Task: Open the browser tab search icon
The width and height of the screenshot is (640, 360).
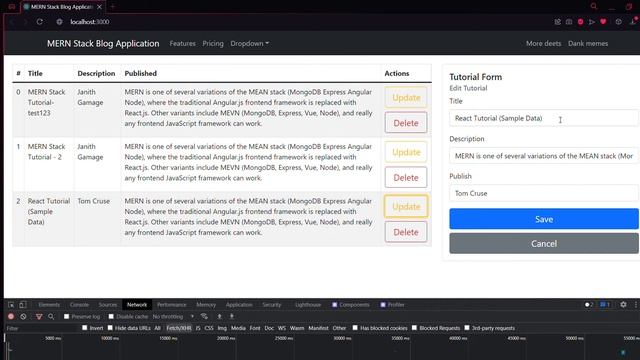Action: [594, 7]
